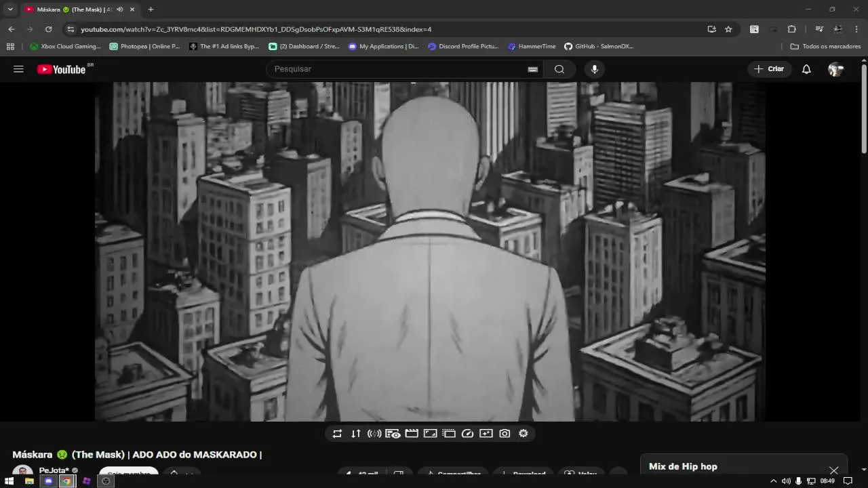Open the Discord Profile Picture bookmark

[x=464, y=47]
